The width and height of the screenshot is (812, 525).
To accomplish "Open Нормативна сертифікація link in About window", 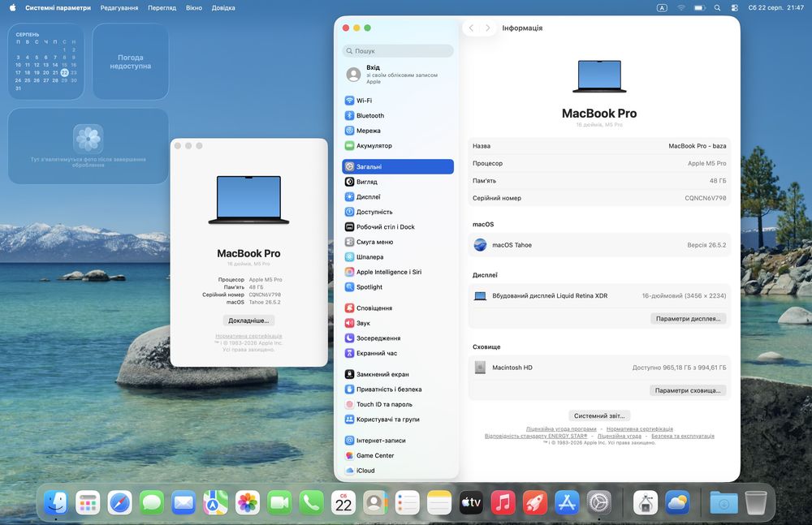I will tap(248, 336).
